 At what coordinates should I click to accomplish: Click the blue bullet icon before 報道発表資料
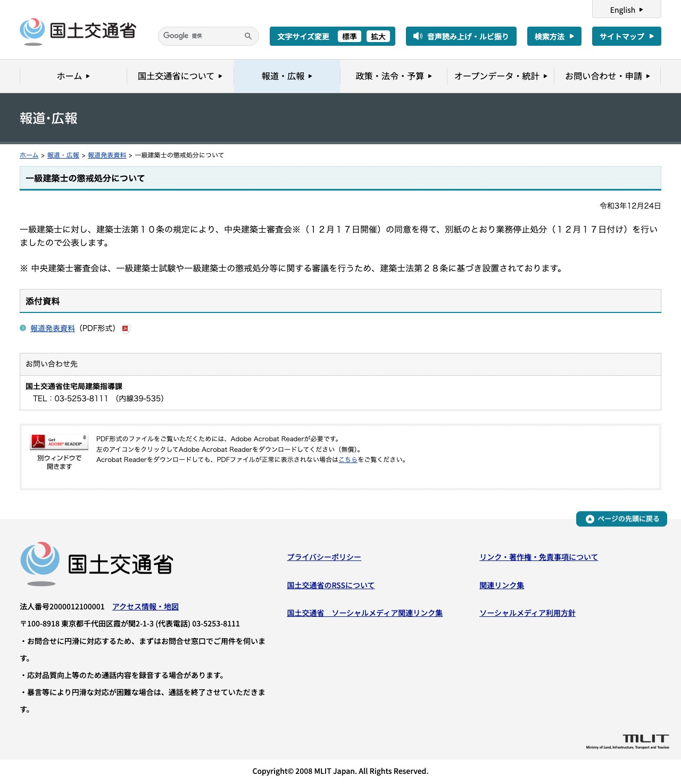pos(23,328)
